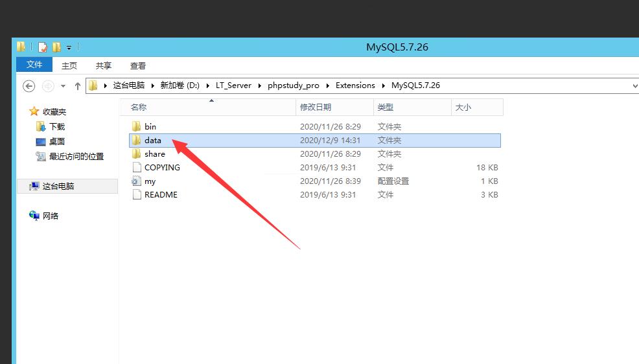The width and height of the screenshot is (639, 364).
Task: Click New Folder icon in title bar
Action: click(x=57, y=47)
